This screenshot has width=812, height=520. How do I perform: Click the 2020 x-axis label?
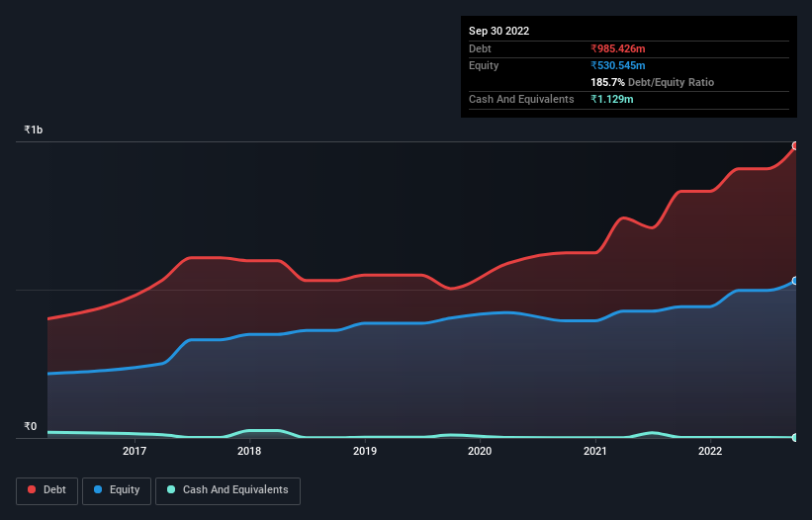coord(480,451)
